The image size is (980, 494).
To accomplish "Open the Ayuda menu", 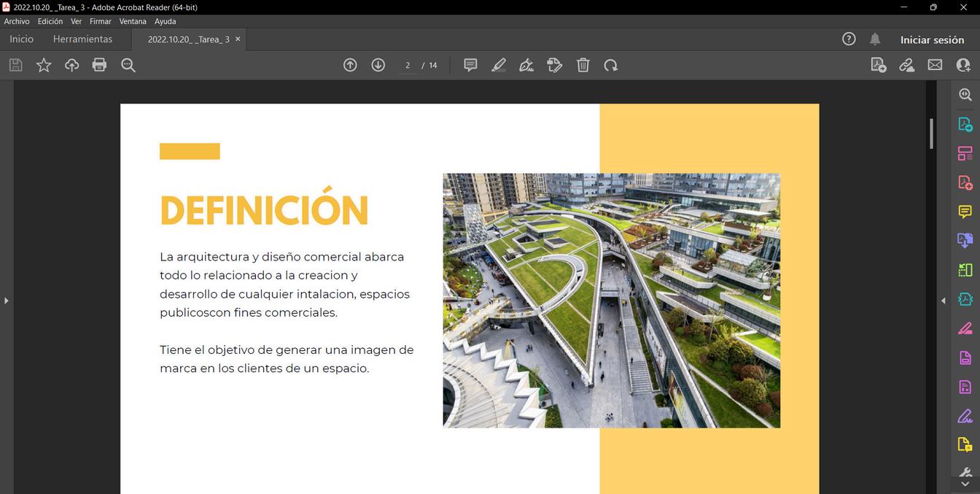I will [166, 21].
